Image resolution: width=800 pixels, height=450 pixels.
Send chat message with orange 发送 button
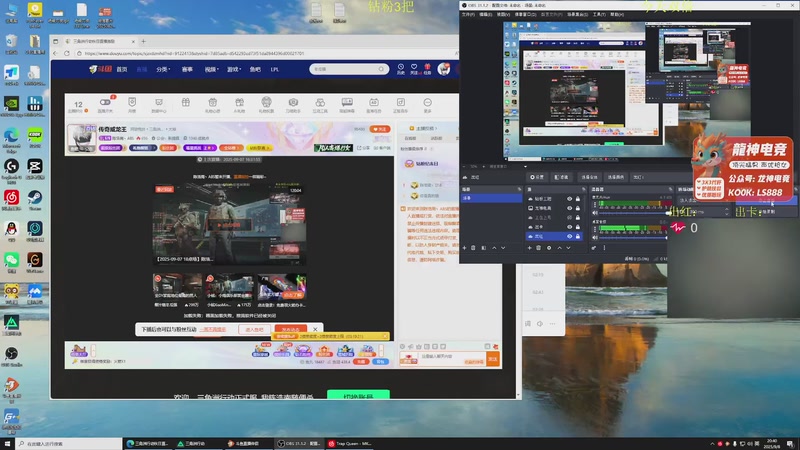point(493,359)
